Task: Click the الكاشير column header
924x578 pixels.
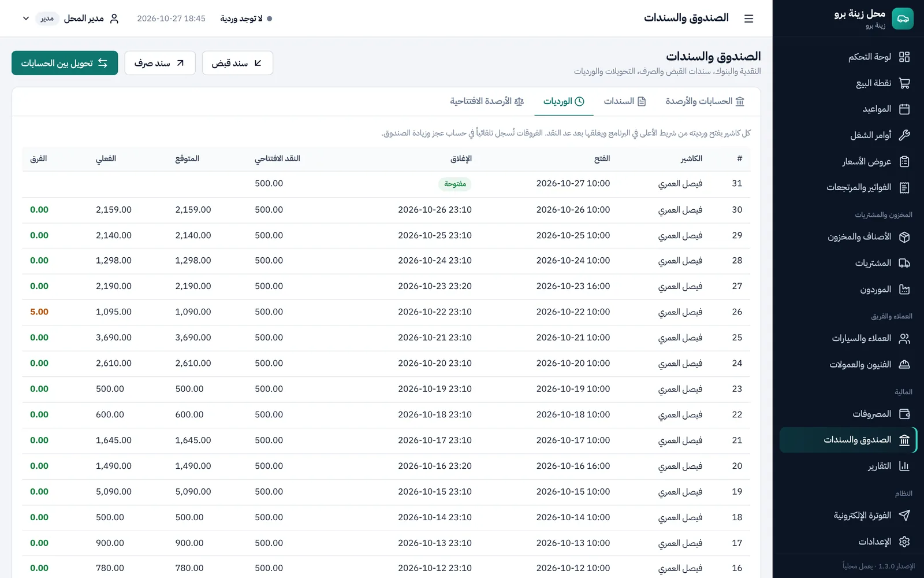Action: [x=691, y=158]
